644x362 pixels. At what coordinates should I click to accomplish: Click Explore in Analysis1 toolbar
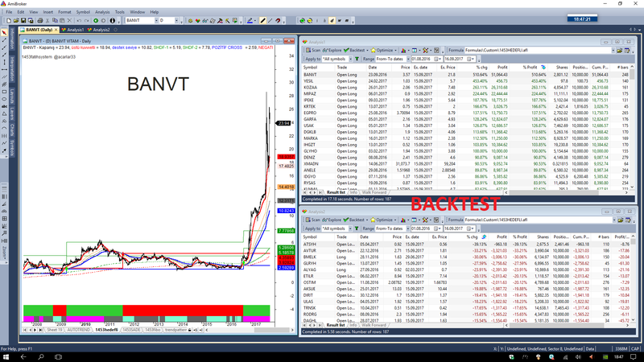click(332, 50)
